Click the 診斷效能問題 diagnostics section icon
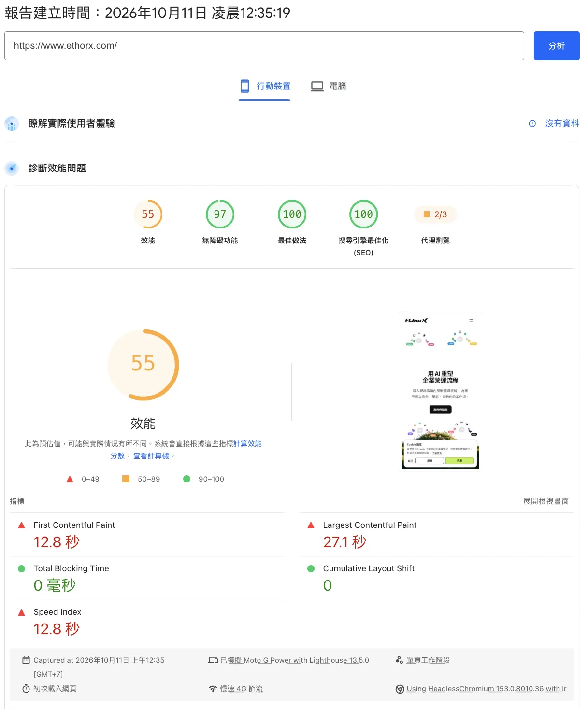Viewport: 588px width, 709px height. (x=12, y=169)
